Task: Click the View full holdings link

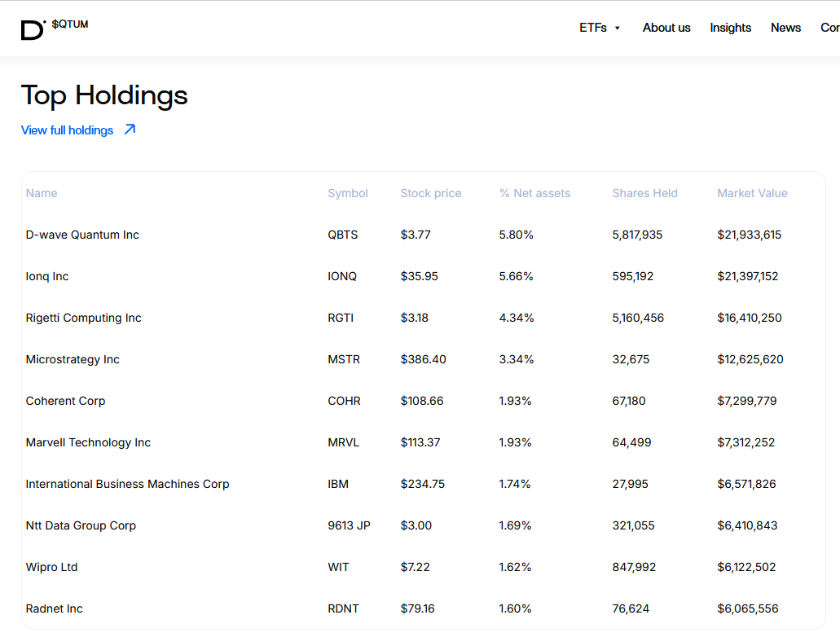Action: pos(68,130)
